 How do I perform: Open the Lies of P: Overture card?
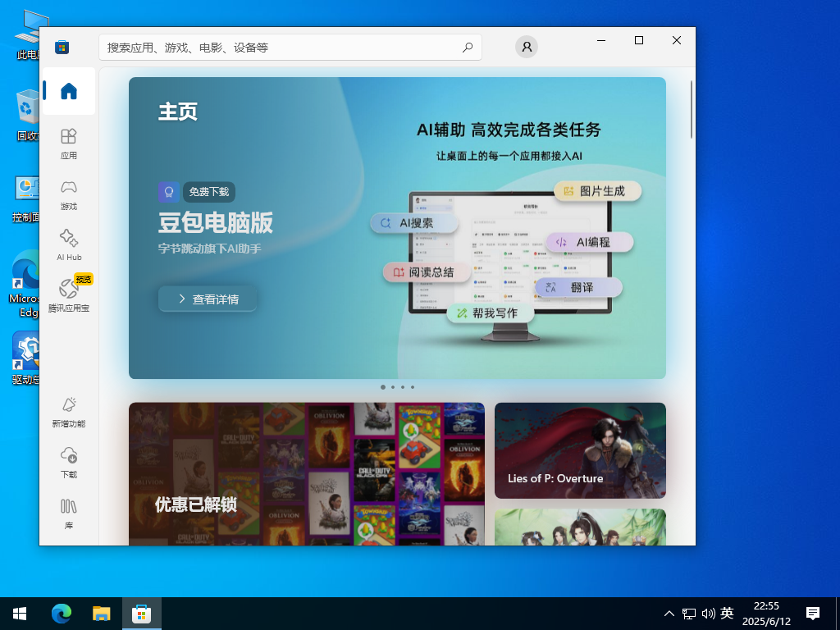[580, 450]
